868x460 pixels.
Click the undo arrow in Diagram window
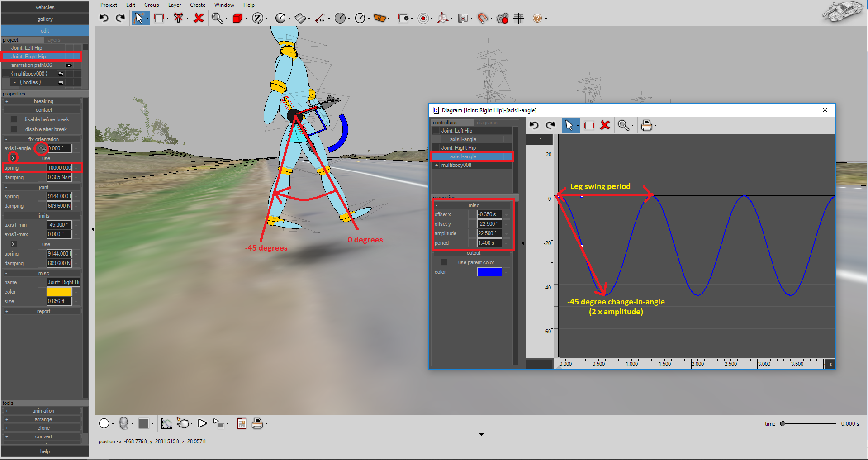[534, 125]
